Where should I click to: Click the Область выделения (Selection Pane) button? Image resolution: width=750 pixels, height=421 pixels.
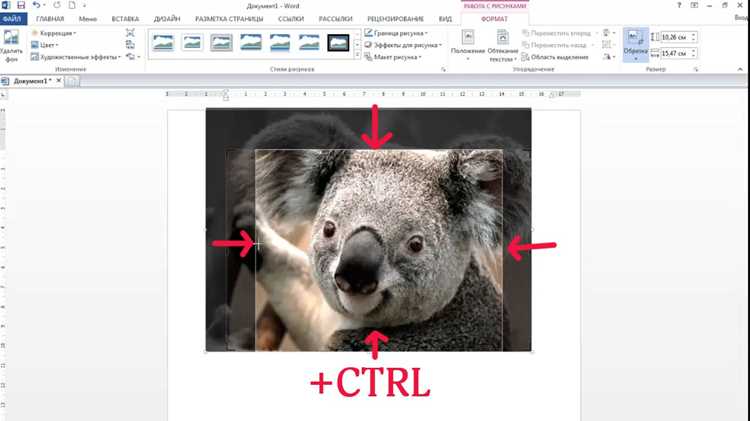555,57
